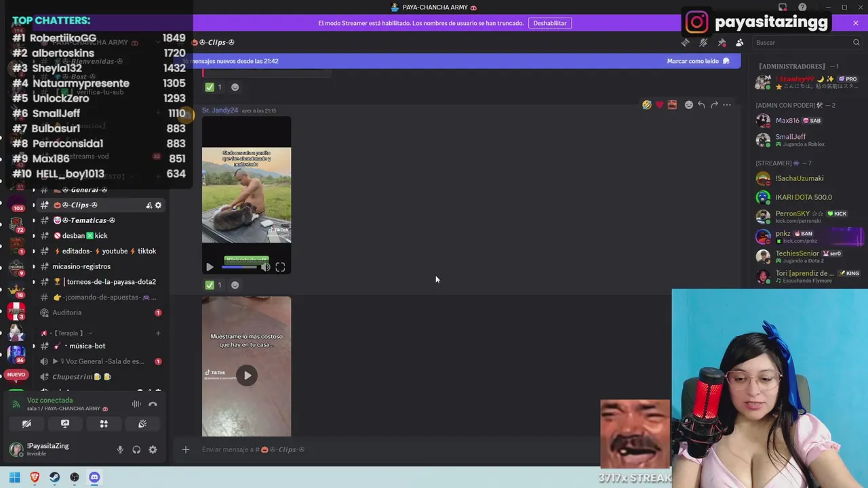This screenshot has width=868, height=488.
Task: Open the Auditoria channel
Action: [102, 312]
